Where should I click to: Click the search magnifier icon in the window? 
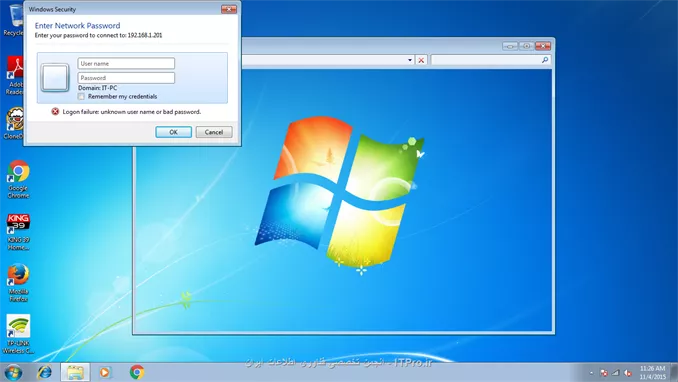545,60
